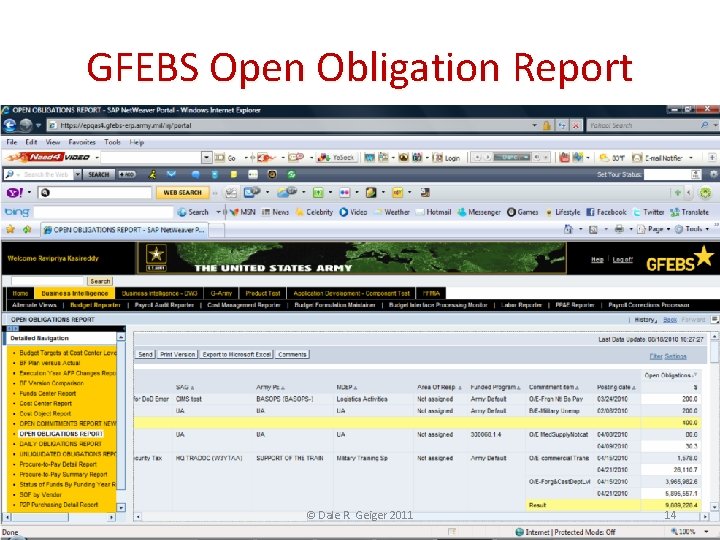Click the portal Search button
The height and width of the screenshot is (540, 720).
click(100, 281)
